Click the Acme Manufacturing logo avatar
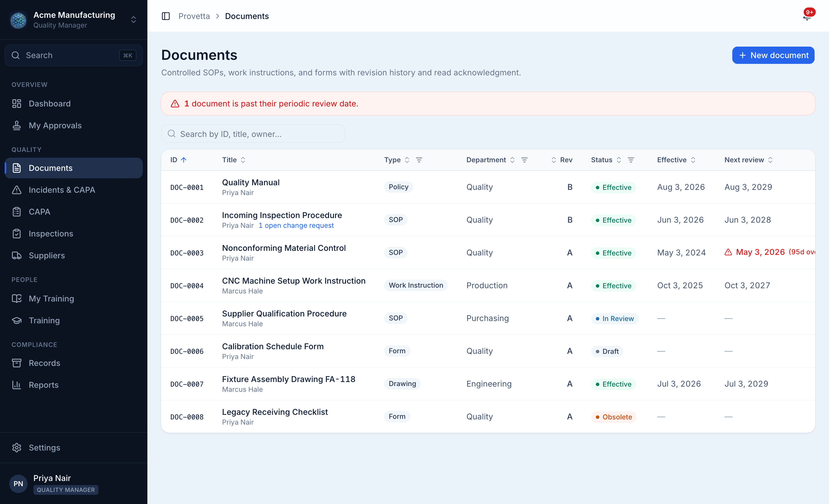 (18, 20)
